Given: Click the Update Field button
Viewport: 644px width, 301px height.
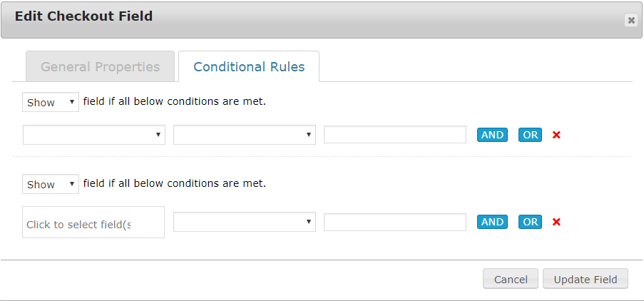Looking at the screenshot, I should (585, 279).
